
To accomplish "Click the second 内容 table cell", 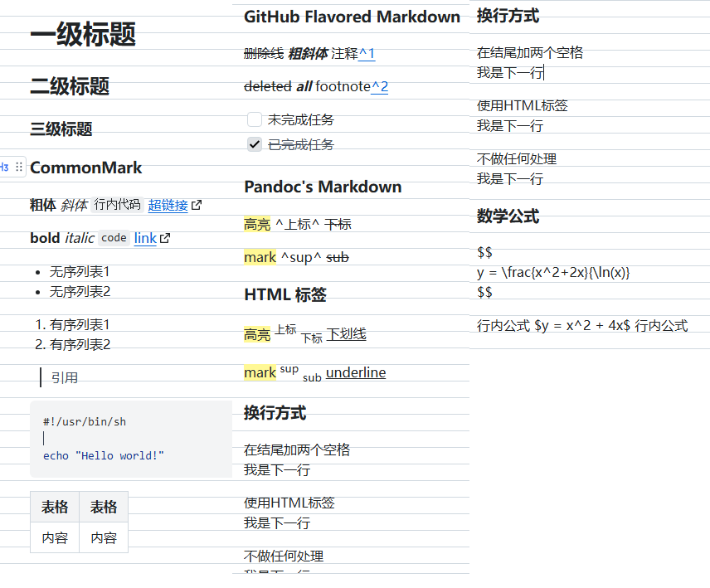I will (x=104, y=537).
